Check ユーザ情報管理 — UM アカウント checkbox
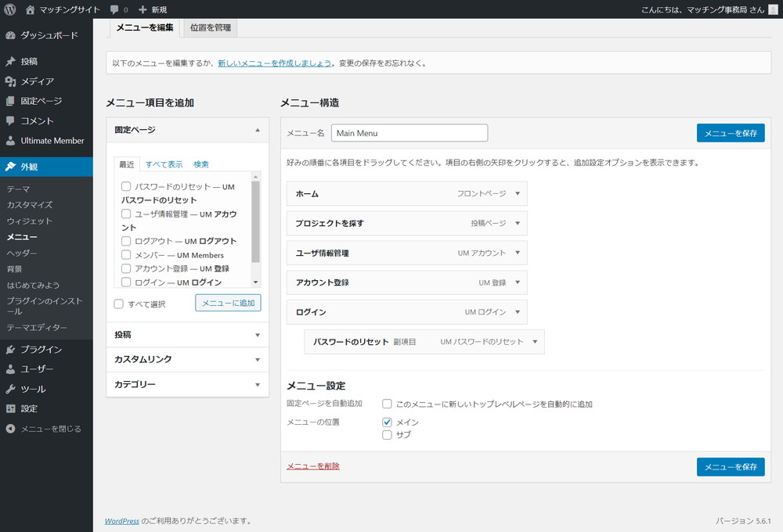783x532 pixels. 126,214
